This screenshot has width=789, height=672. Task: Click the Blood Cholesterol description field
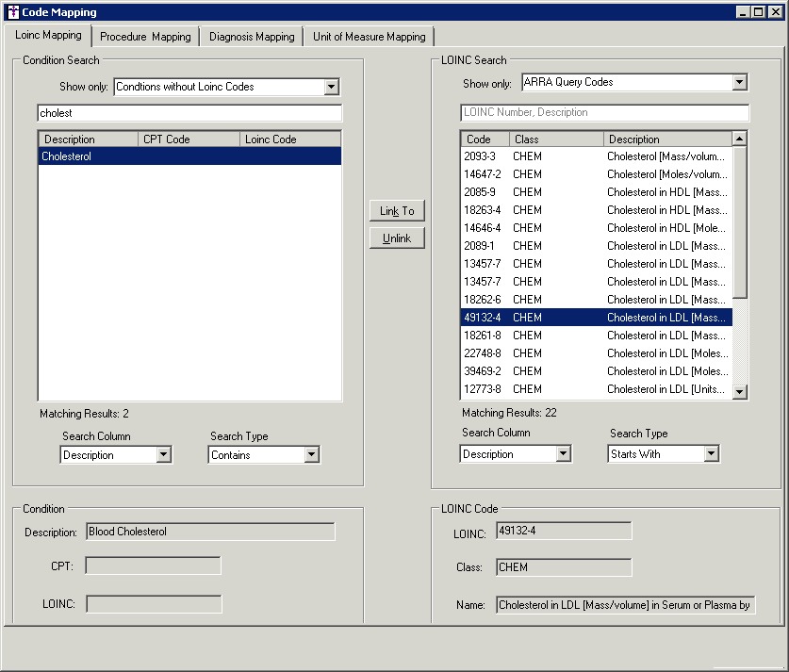point(210,532)
